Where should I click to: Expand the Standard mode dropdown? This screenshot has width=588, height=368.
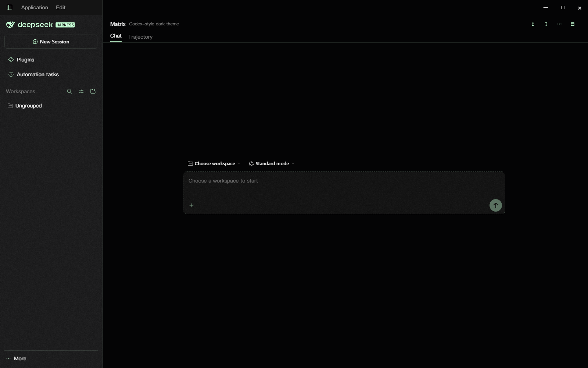click(x=272, y=163)
